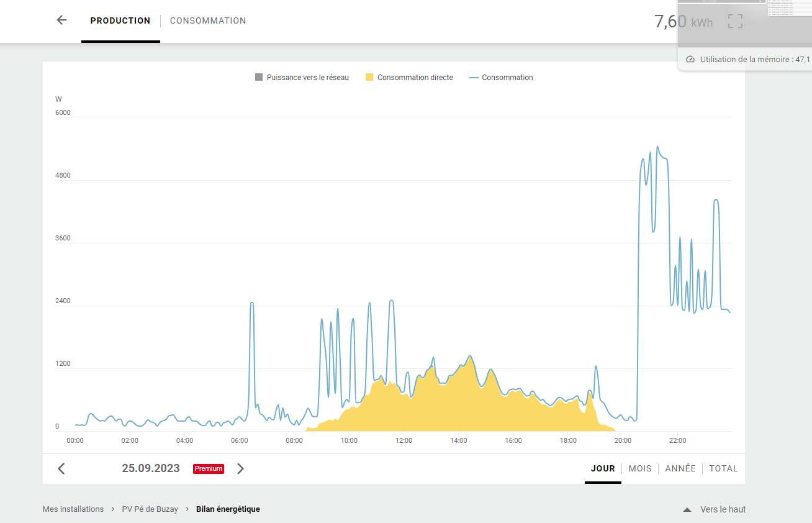Go to next day arrow
Image resolution: width=812 pixels, height=523 pixels.
click(241, 468)
